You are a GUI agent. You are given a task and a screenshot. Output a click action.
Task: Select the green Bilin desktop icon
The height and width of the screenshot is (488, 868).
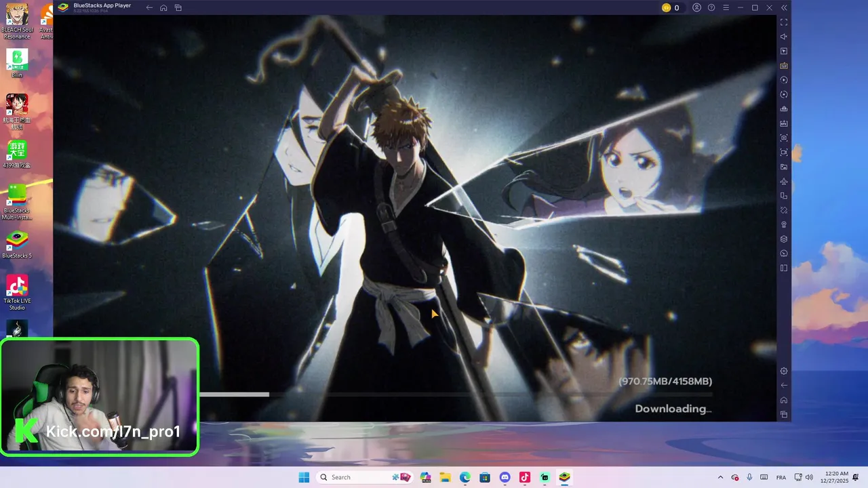pyautogui.click(x=17, y=63)
